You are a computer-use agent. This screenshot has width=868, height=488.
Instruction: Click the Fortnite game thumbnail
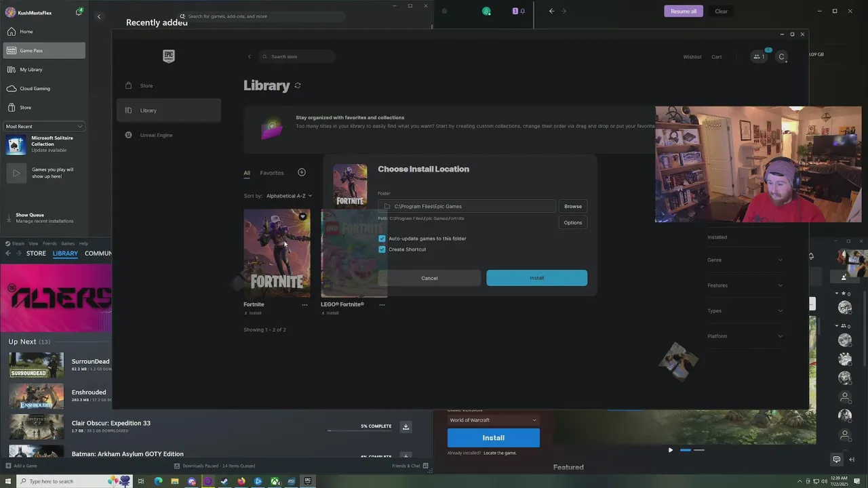click(277, 253)
